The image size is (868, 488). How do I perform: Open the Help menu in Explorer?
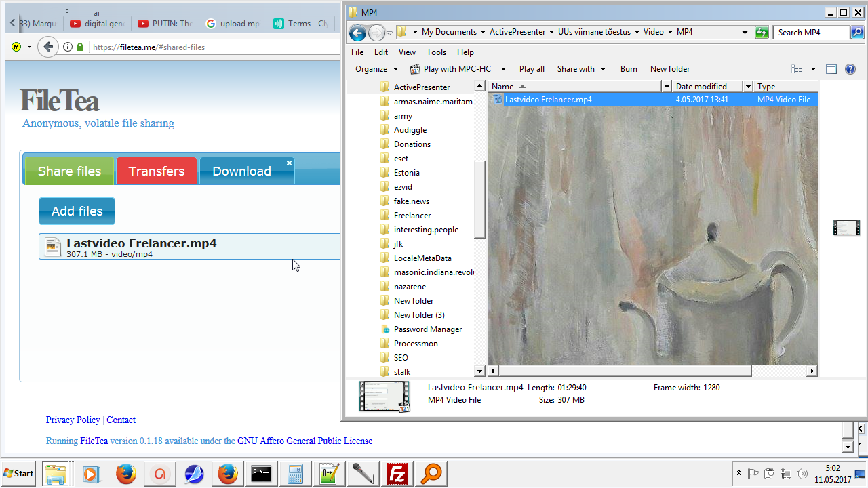coord(465,52)
